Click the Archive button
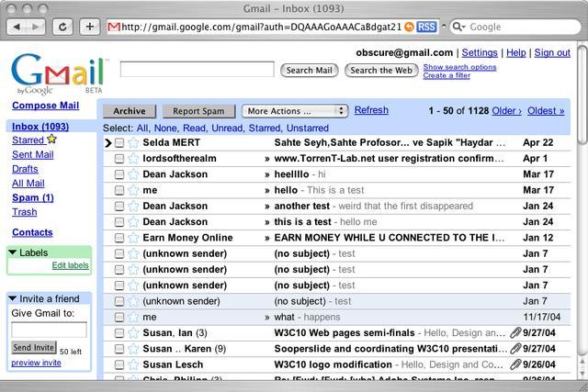The height and width of the screenshot is (392, 588). click(130, 111)
